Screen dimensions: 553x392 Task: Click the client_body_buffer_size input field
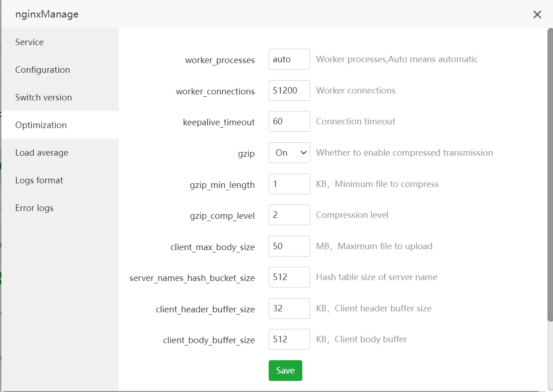(289, 339)
